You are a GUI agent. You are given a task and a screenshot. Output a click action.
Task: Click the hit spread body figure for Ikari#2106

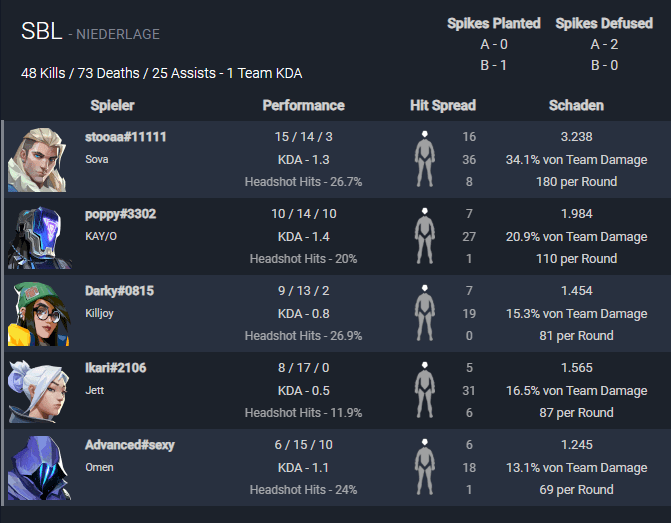[425, 390]
